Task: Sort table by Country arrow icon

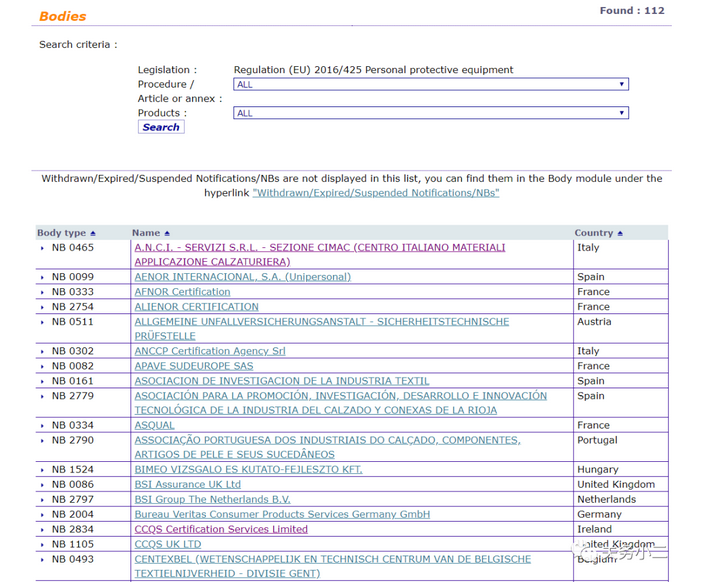Action: tap(620, 234)
